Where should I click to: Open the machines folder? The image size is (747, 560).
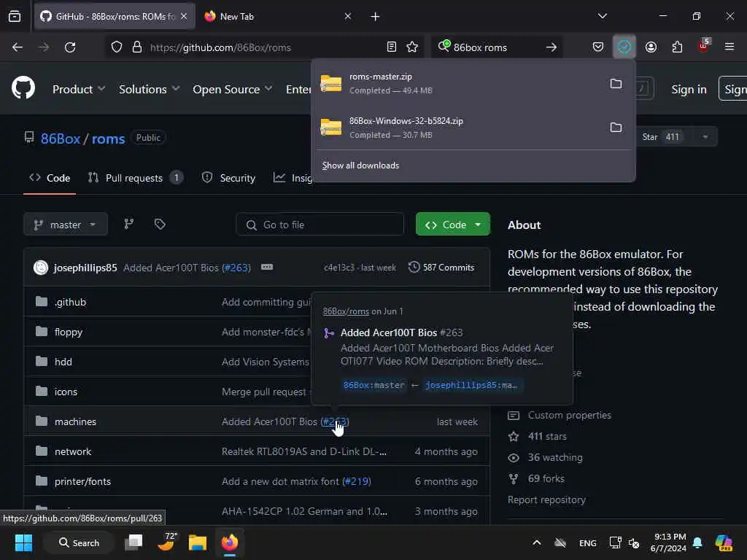pyautogui.click(x=75, y=421)
